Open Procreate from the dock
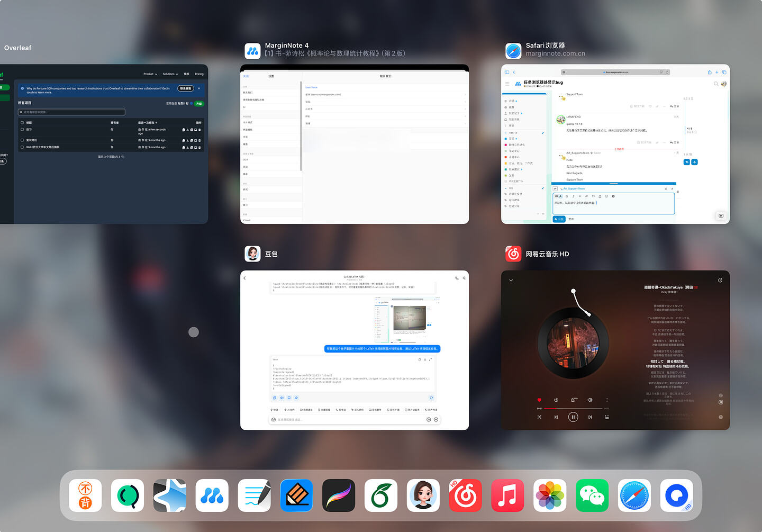This screenshot has width=762, height=532. 339,495
